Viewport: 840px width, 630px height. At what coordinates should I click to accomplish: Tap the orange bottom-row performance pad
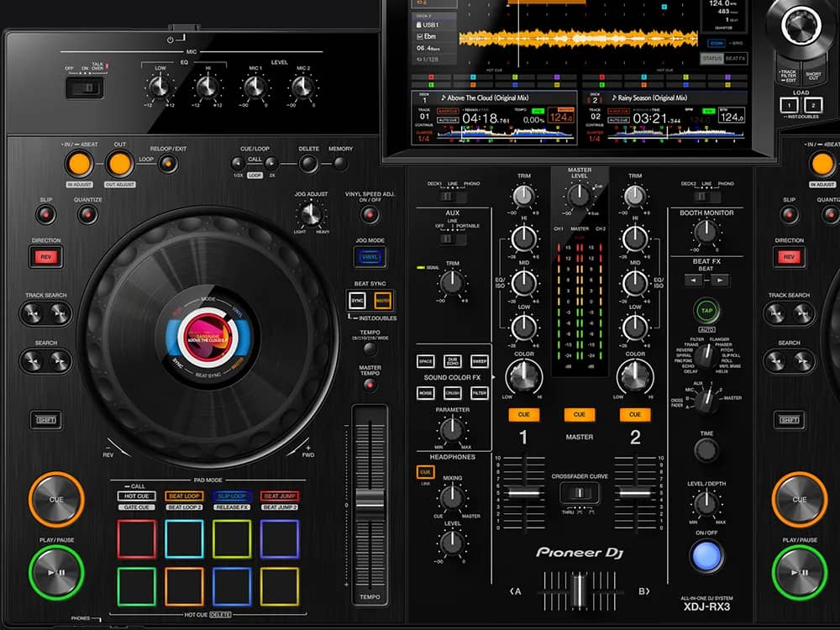184,586
